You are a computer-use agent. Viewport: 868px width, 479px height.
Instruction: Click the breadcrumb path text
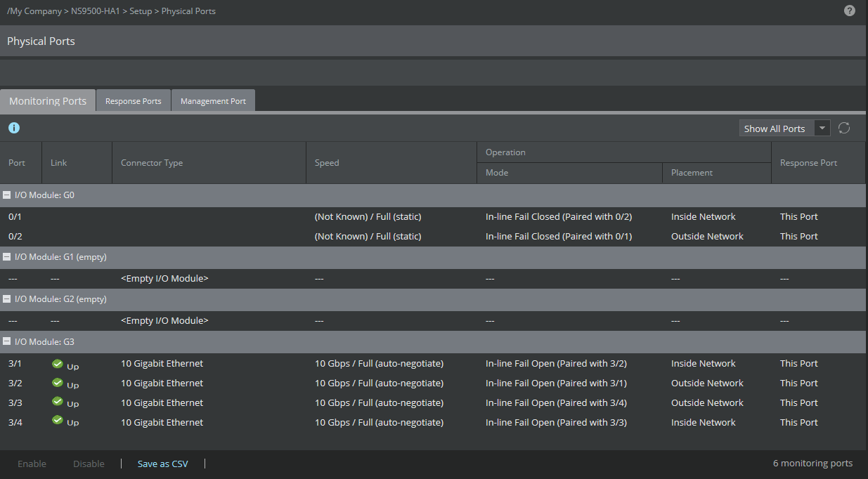coord(111,11)
